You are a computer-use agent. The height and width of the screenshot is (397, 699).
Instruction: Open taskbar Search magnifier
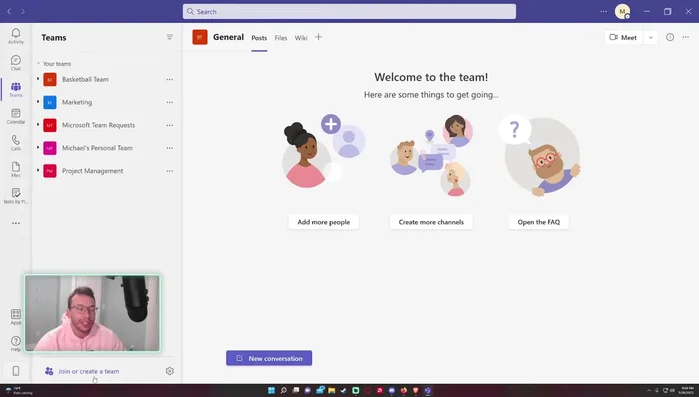click(284, 391)
